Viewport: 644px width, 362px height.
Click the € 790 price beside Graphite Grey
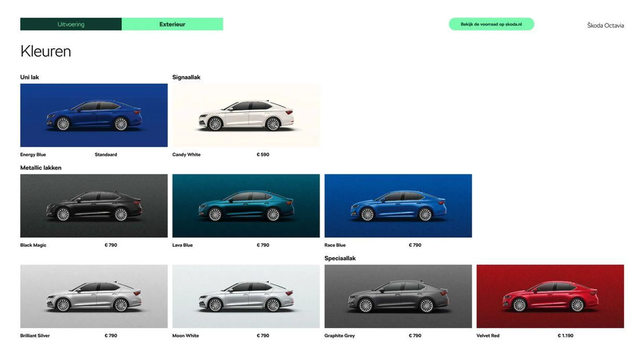click(x=415, y=336)
